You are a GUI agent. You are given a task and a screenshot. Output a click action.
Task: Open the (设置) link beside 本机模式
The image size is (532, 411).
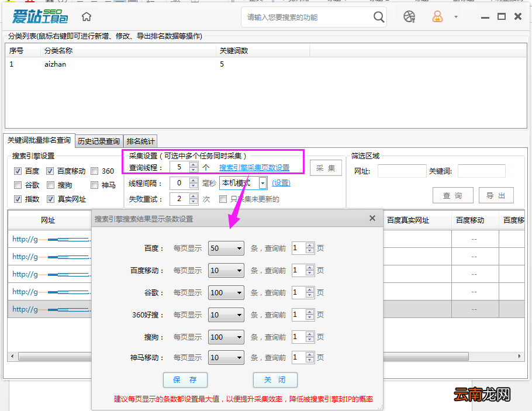pyautogui.click(x=281, y=183)
